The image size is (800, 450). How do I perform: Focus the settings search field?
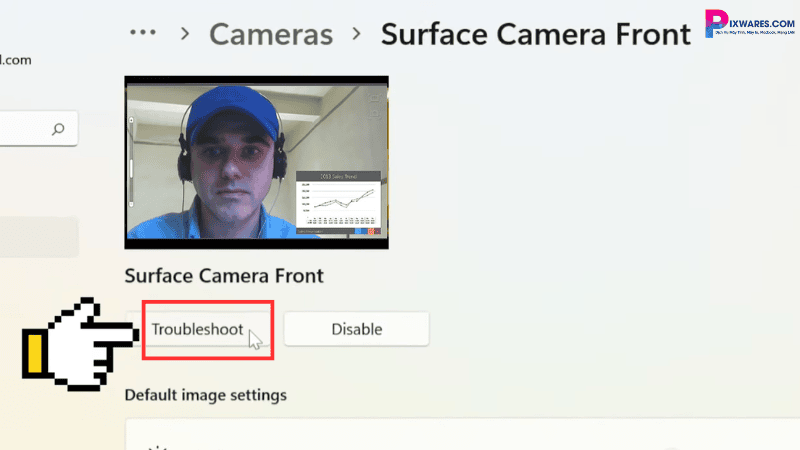[25, 128]
